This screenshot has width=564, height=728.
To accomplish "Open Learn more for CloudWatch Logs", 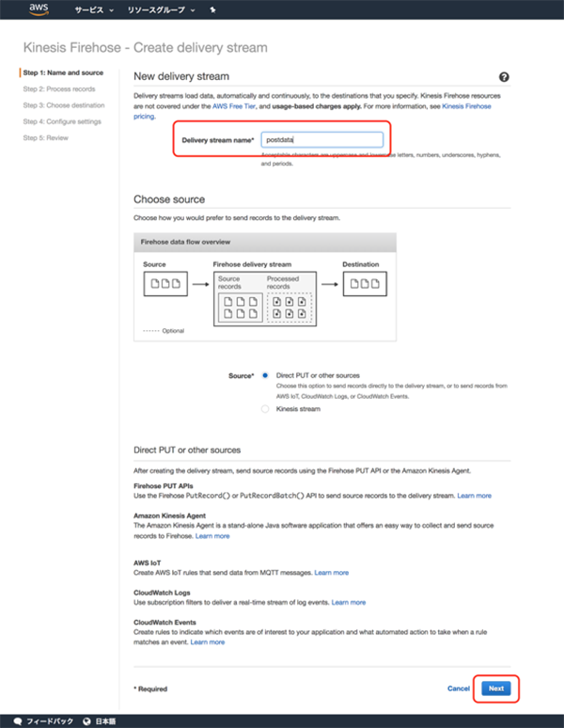I will (x=348, y=602).
